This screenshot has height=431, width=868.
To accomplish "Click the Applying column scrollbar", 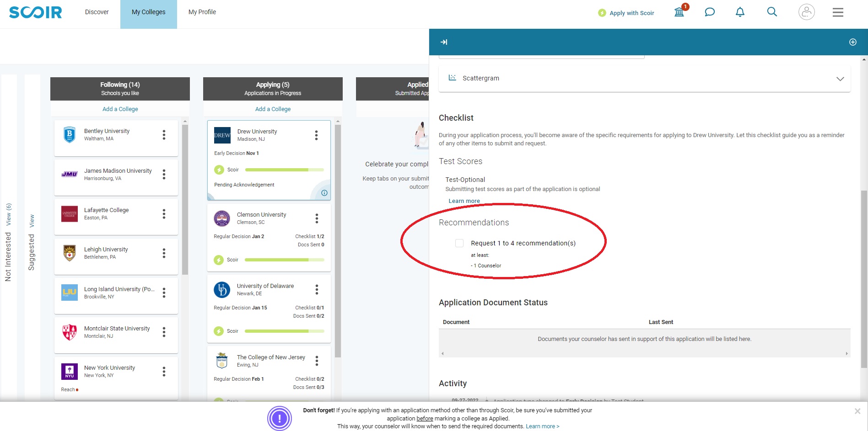I will click(x=338, y=241).
